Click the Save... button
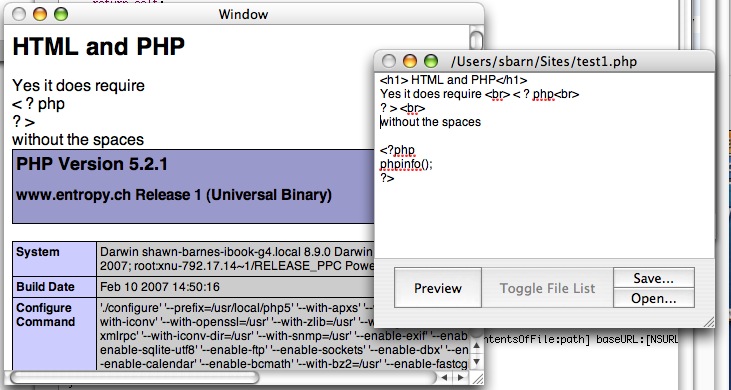This screenshot has width=731, height=390. [654, 278]
